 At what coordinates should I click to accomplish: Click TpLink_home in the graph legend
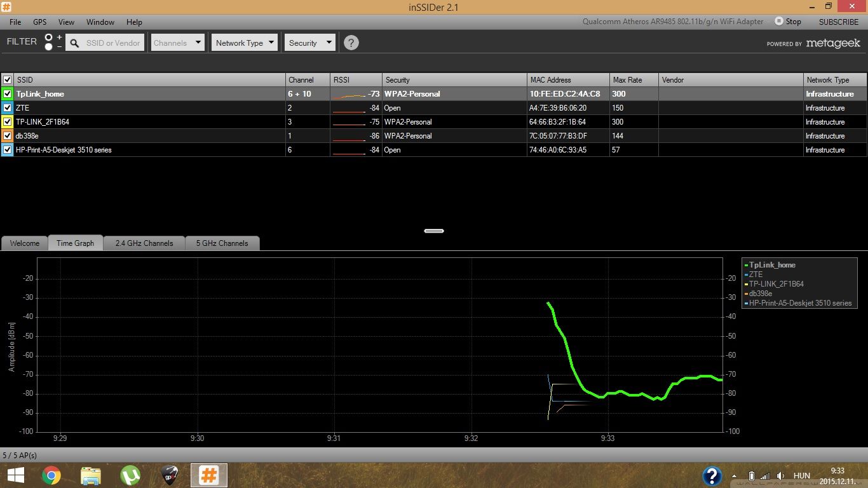point(772,265)
